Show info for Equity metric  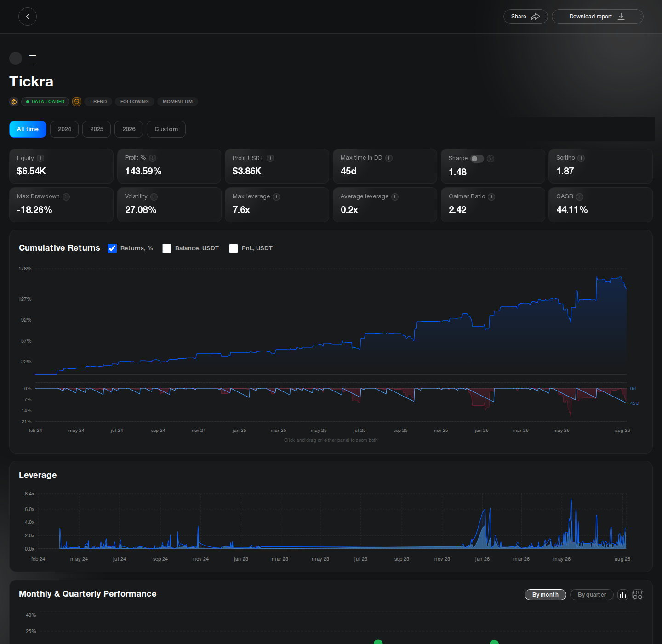40,158
